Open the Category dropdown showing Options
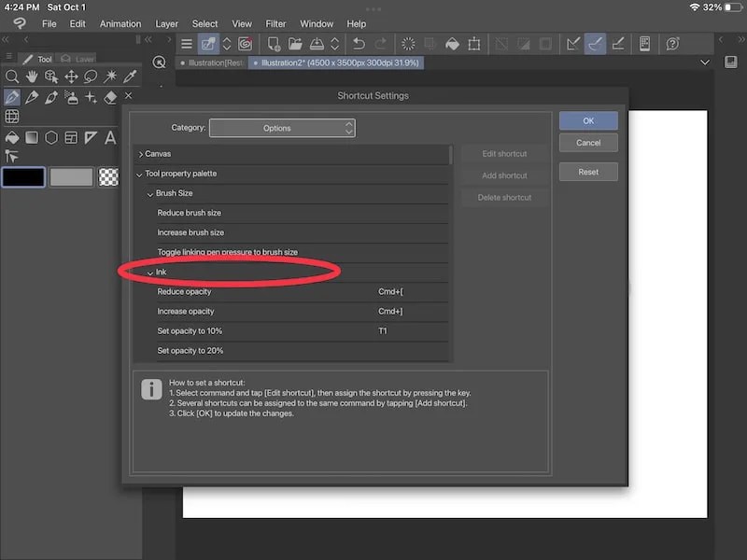This screenshot has height=560, width=747. [282, 128]
